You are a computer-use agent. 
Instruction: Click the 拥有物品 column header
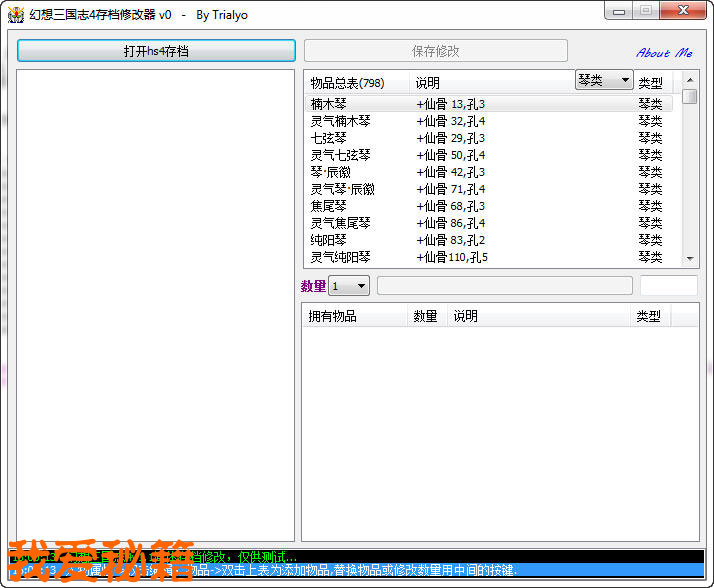pos(333,316)
